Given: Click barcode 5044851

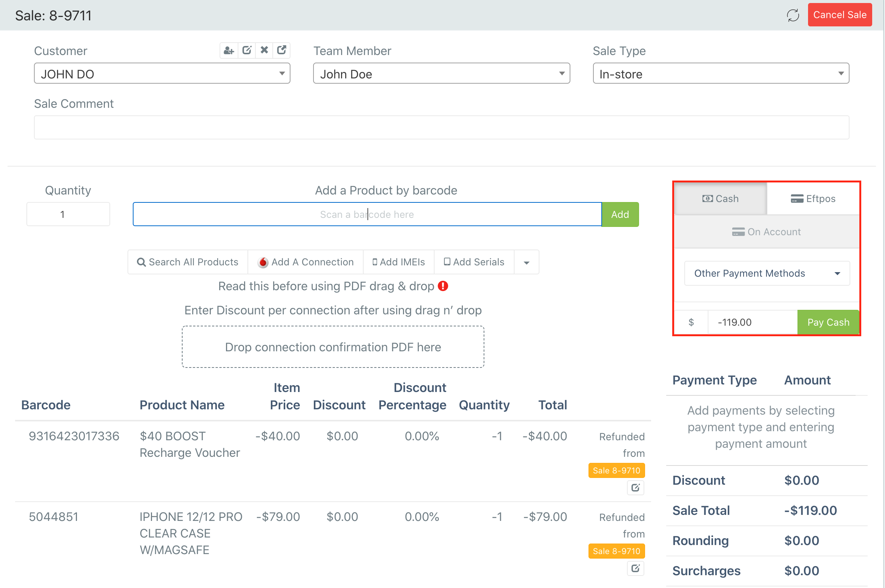Looking at the screenshot, I should (x=54, y=517).
